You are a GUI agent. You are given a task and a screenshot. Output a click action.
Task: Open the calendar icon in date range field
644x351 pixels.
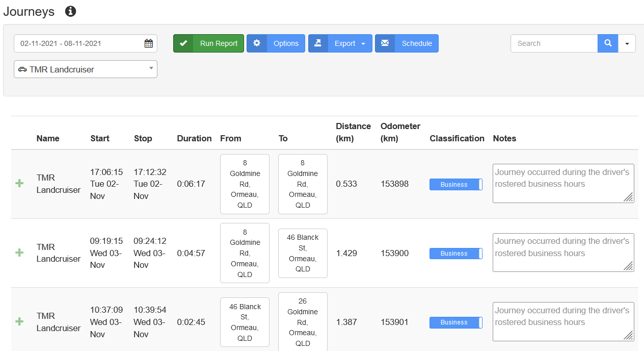tap(148, 43)
